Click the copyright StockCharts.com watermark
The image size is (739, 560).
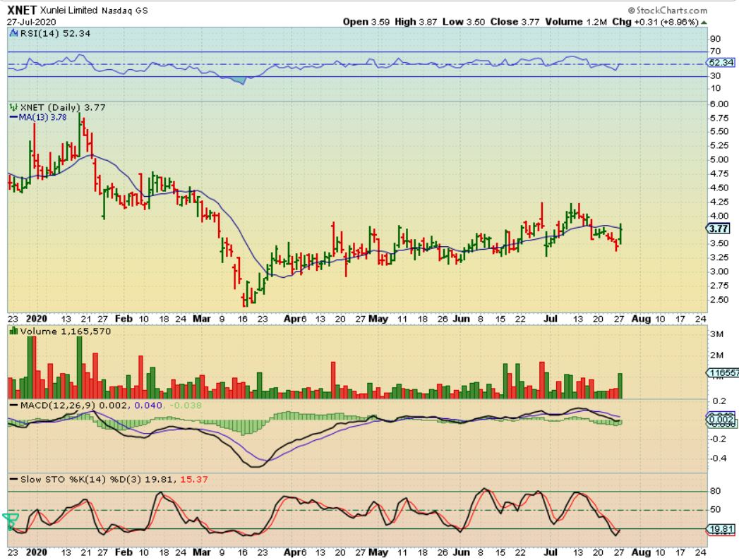(x=667, y=11)
